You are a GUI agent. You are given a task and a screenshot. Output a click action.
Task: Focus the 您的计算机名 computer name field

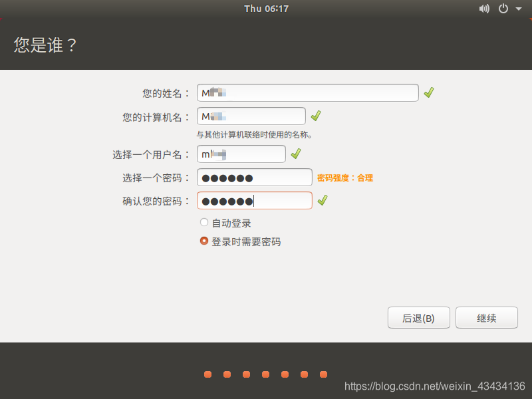pos(251,116)
